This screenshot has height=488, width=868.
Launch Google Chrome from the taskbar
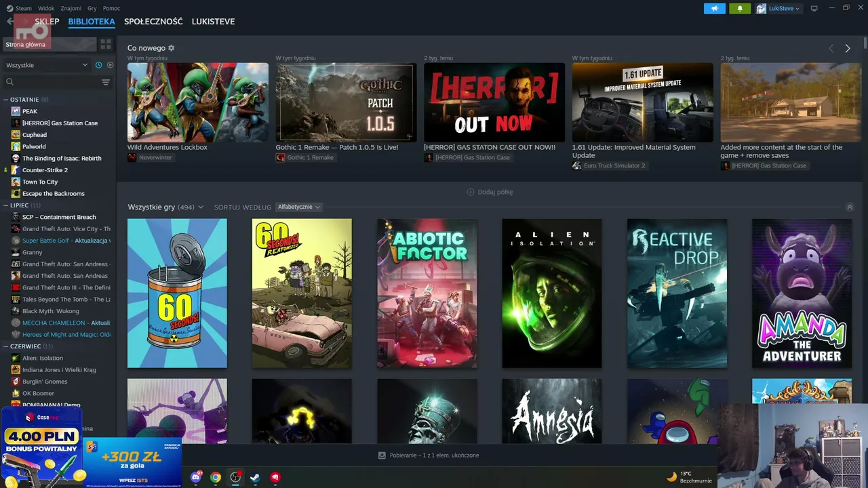pyautogui.click(x=216, y=477)
